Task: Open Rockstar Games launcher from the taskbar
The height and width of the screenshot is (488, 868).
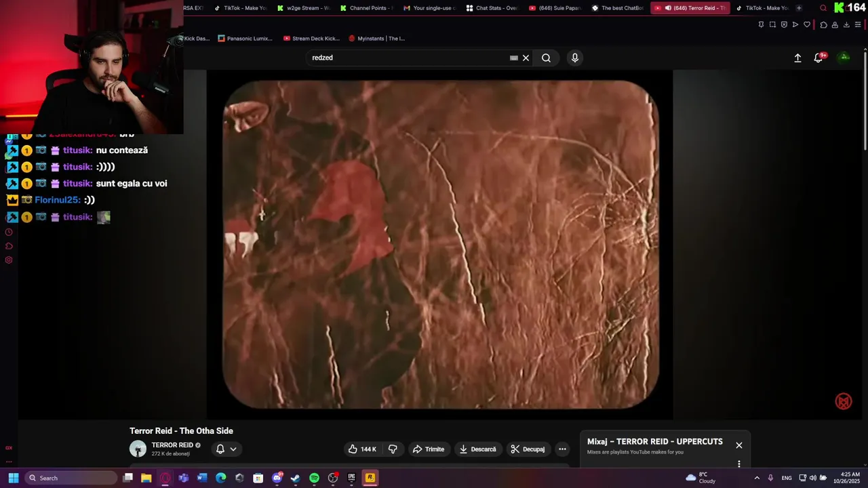Action: [x=370, y=478]
